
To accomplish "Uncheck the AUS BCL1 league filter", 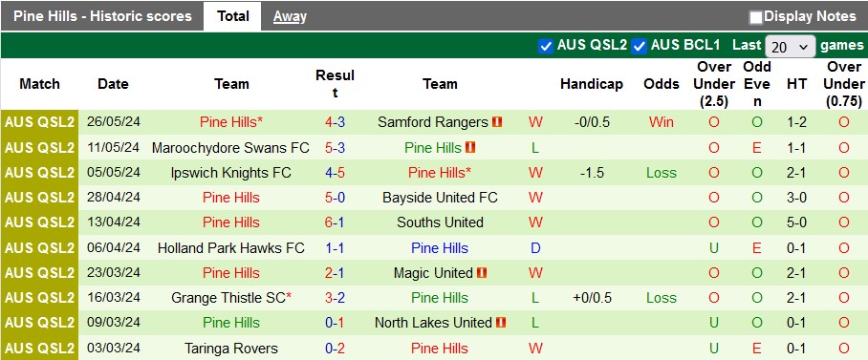I will point(639,46).
